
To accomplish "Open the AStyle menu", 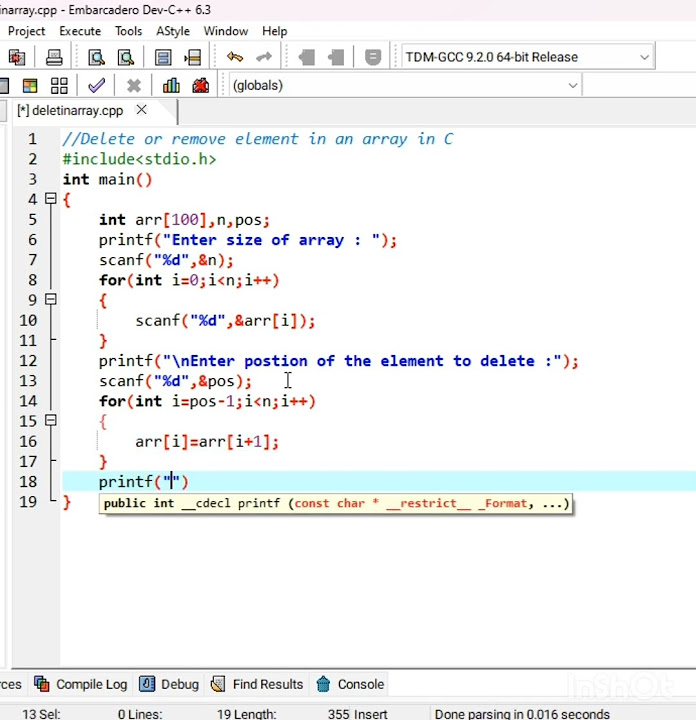I will 173,31.
